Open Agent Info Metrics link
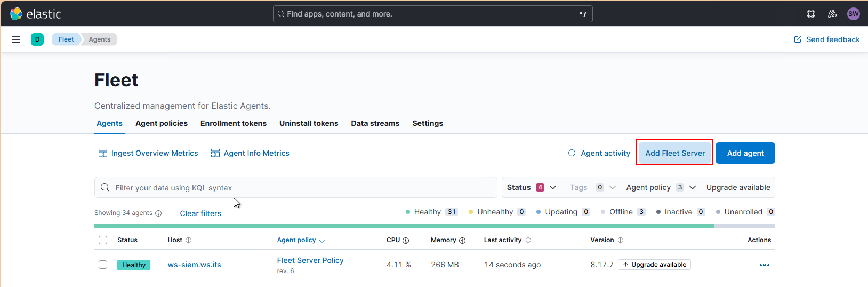The height and width of the screenshot is (287, 868). coord(256,153)
